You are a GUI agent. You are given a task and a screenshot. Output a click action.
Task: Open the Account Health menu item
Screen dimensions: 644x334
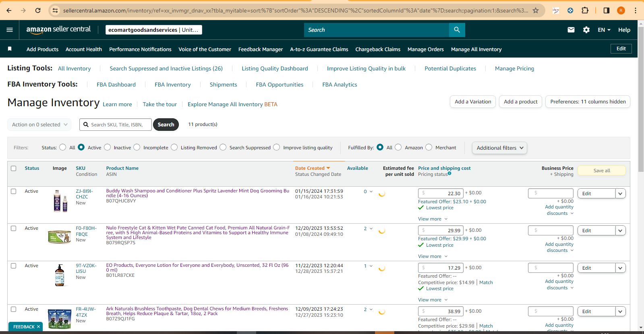pos(84,49)
